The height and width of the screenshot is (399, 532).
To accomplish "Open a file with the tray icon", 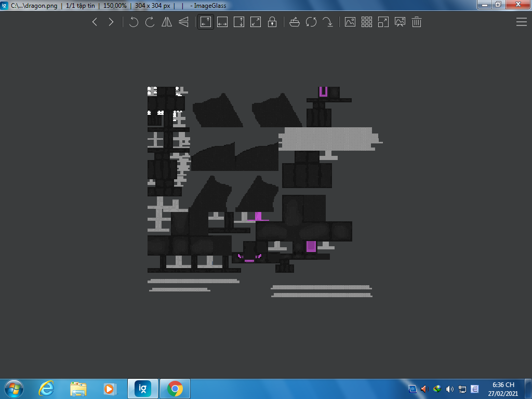I will click(295, 22).
